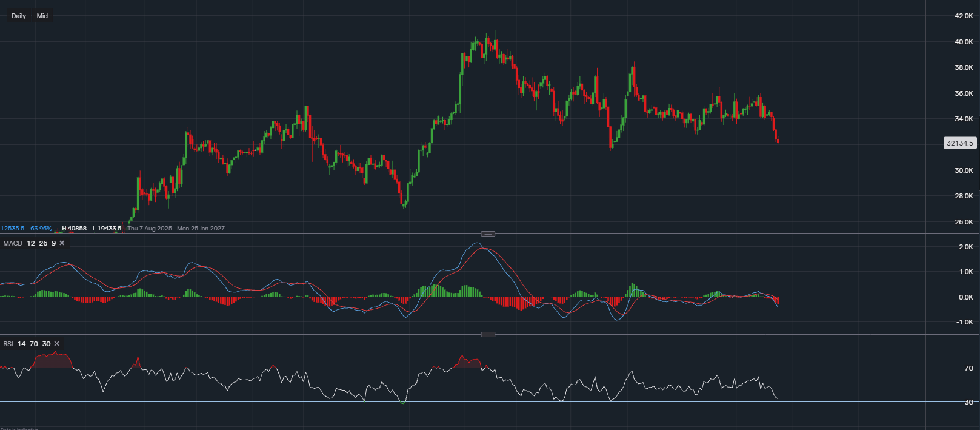
Task: Click the 0.0K MACD axis label
Action: tap(966, 297)
